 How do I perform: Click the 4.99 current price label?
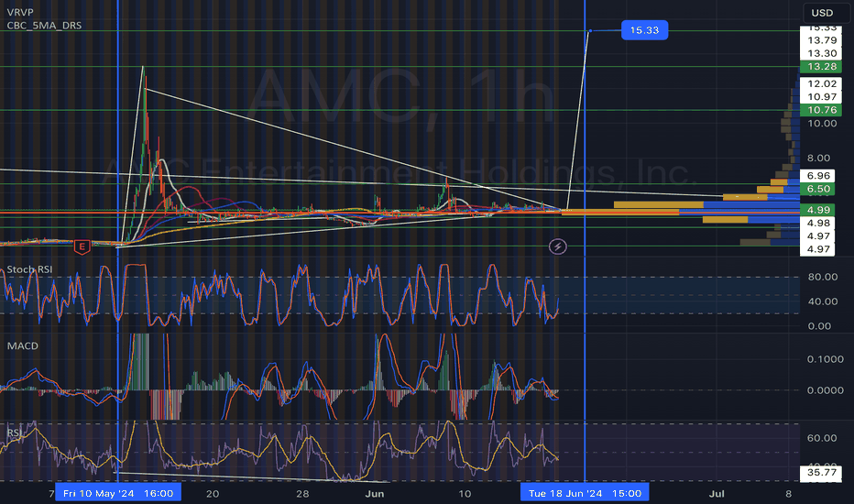(817, 210)
